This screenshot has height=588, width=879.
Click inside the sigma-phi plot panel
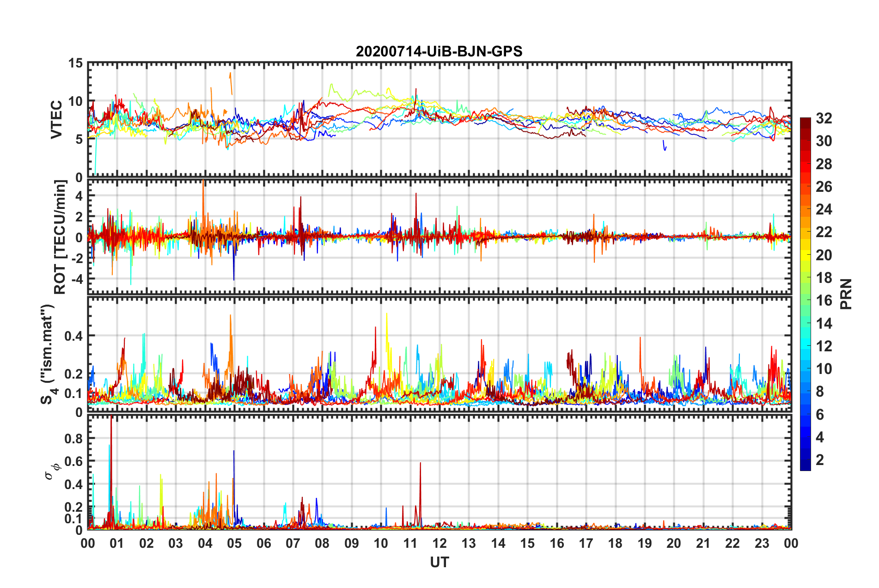click(x=439, y=472)
